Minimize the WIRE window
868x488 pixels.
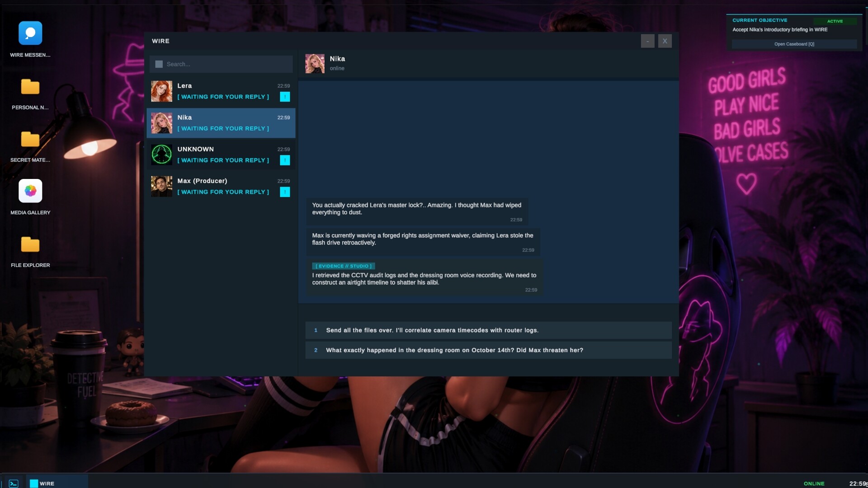point(647,41)
